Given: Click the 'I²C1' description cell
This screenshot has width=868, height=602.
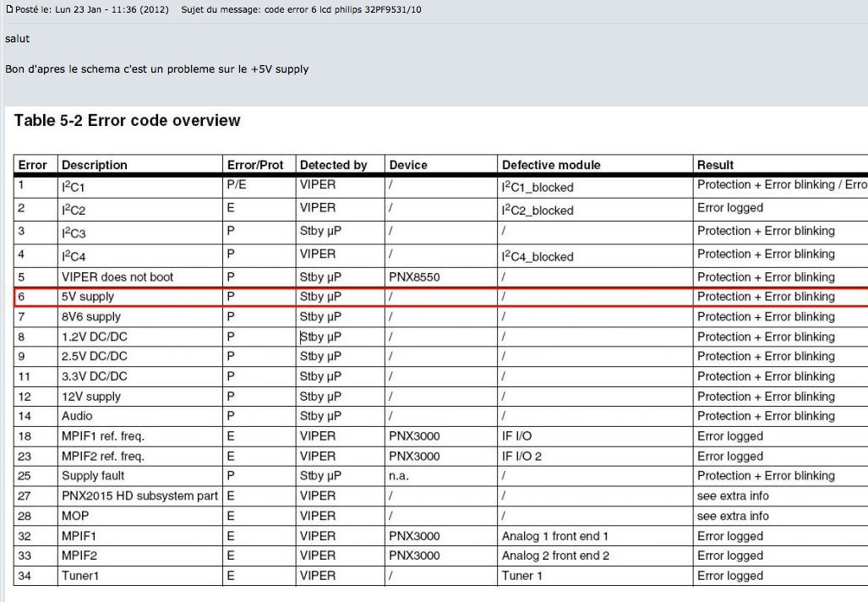Looking at the screenshot, I should (73, 187).
